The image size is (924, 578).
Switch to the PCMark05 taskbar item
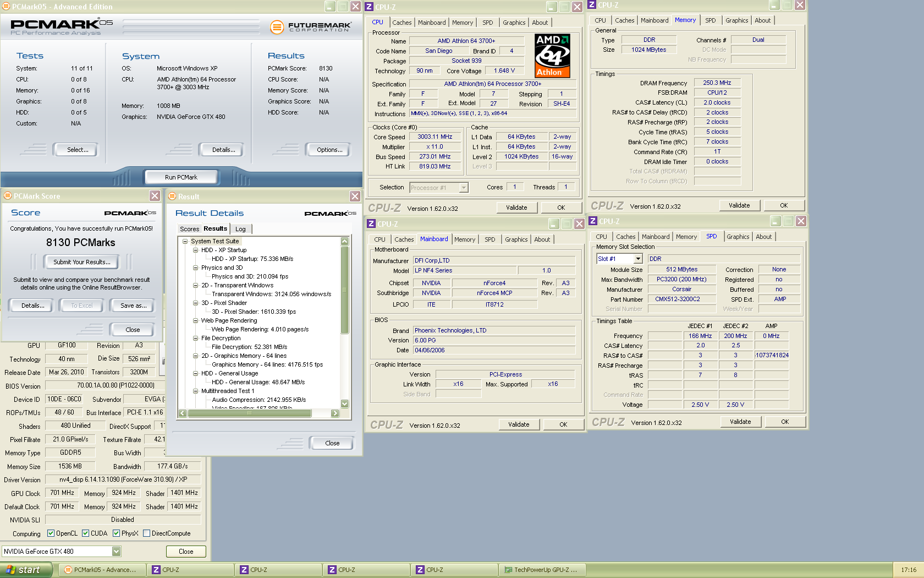coord(102,570)
